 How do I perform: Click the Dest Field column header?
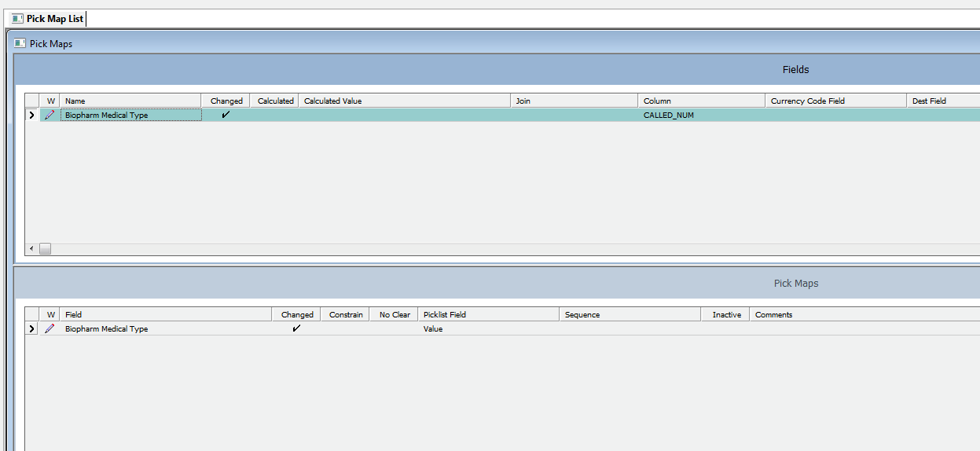943,101
